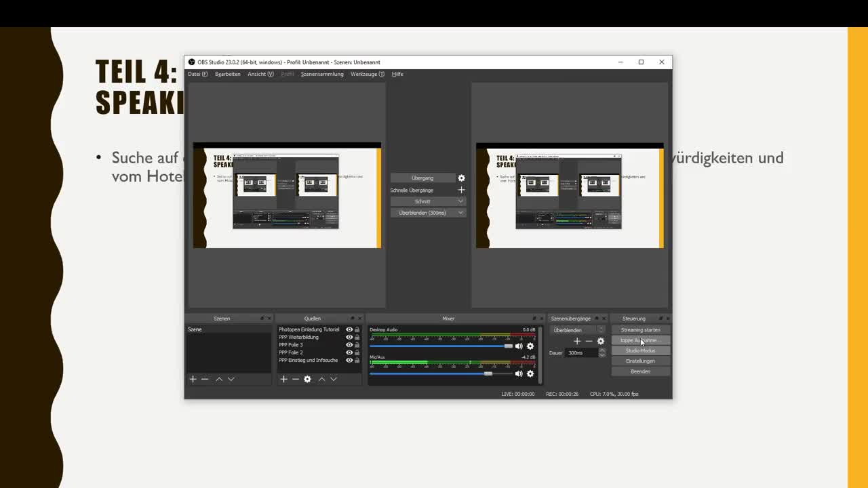Click the CPU: 7.0%, 30.00 fps status text
The height and width of the screenshot is (488, 868).
614,394
